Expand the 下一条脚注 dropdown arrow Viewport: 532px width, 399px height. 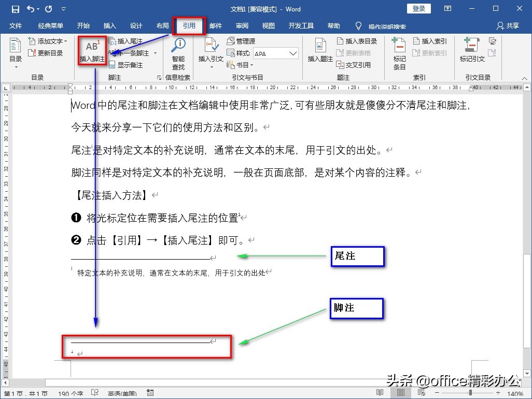point(156,53)
